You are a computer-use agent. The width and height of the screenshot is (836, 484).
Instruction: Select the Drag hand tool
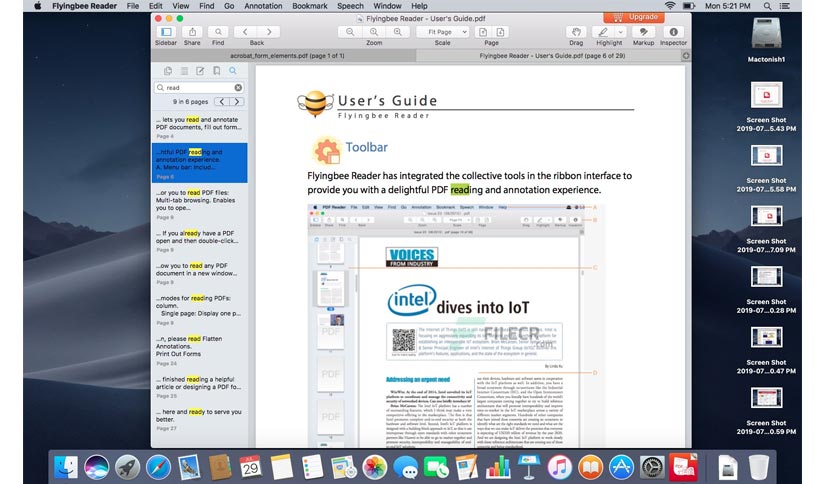[x=576, y=32]
